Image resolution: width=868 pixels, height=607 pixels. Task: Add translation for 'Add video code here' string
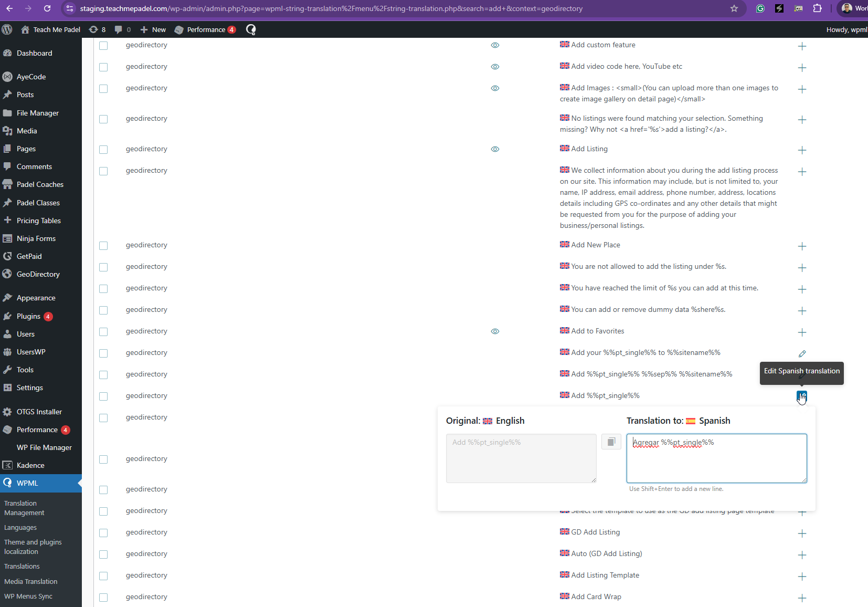tap(802, 68)
